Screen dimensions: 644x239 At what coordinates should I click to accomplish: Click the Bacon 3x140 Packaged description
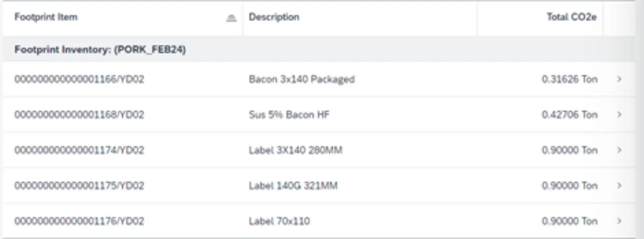(x=302, y=79)
